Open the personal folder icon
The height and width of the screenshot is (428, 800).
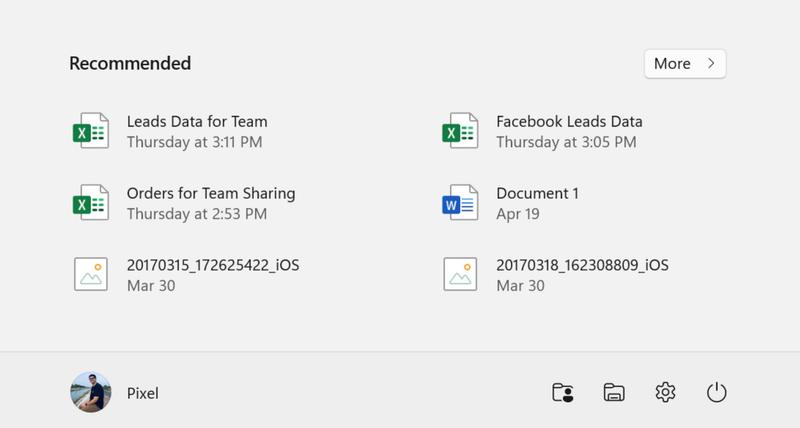tap(563, 393)
